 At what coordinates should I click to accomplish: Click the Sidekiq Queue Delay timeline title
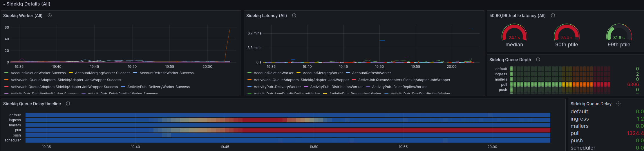[32, 104]
